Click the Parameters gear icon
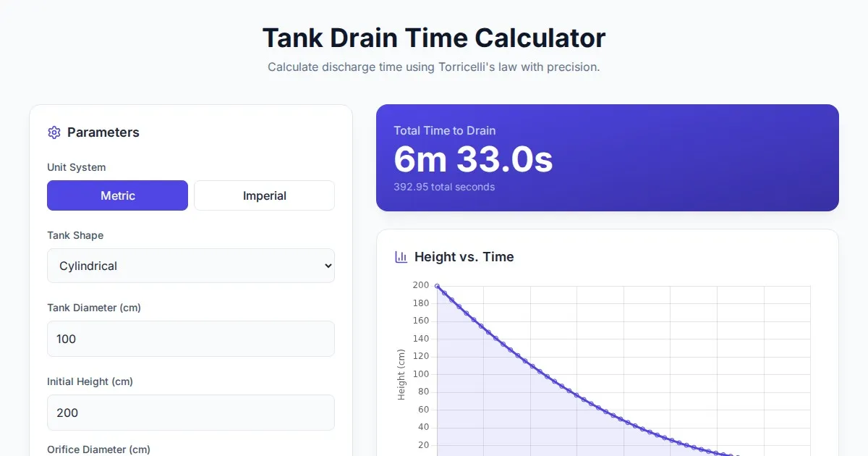The width and height of the screenshot is (868, 456). click(54, 132)
